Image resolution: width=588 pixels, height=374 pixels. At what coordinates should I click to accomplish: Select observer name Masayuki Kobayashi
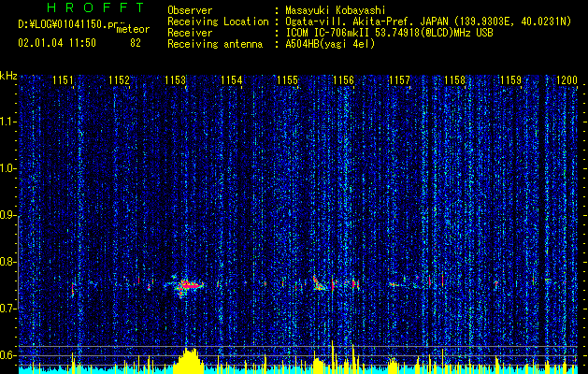[x=335, y=10]
